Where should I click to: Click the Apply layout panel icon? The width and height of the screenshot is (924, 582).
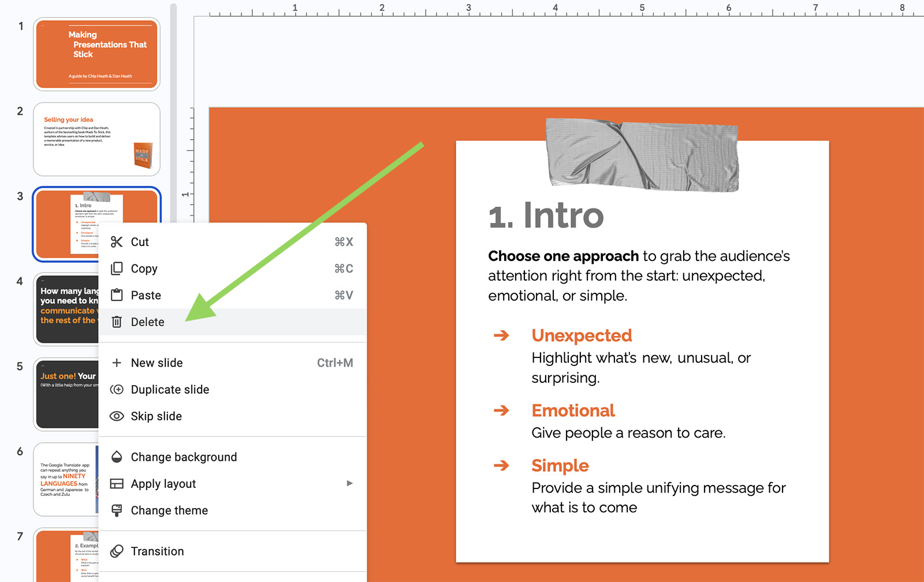click(117, 483)
